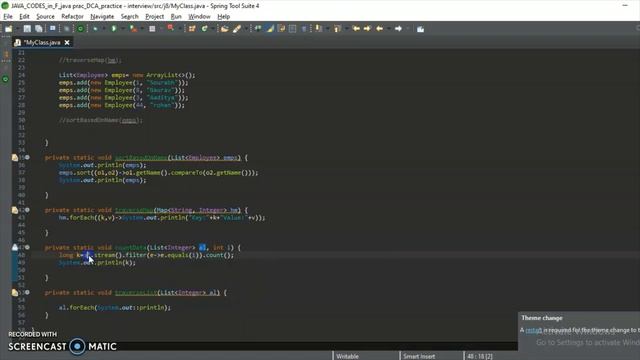Click the hm.forEach line of code
The image size is (640, 360).
(x=162, y=218)
